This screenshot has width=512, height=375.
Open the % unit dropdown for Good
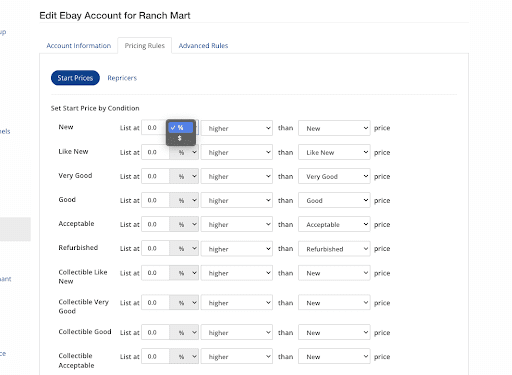184,200
